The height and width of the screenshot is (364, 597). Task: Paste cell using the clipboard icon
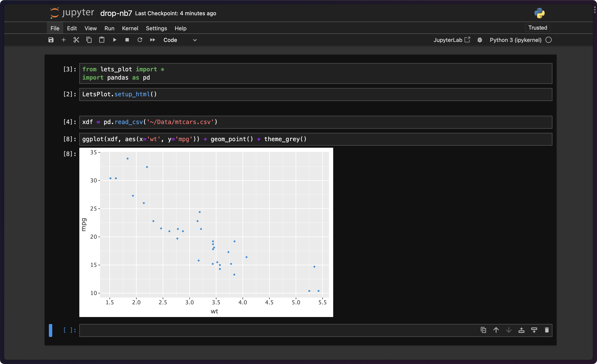tap(102, 40)
